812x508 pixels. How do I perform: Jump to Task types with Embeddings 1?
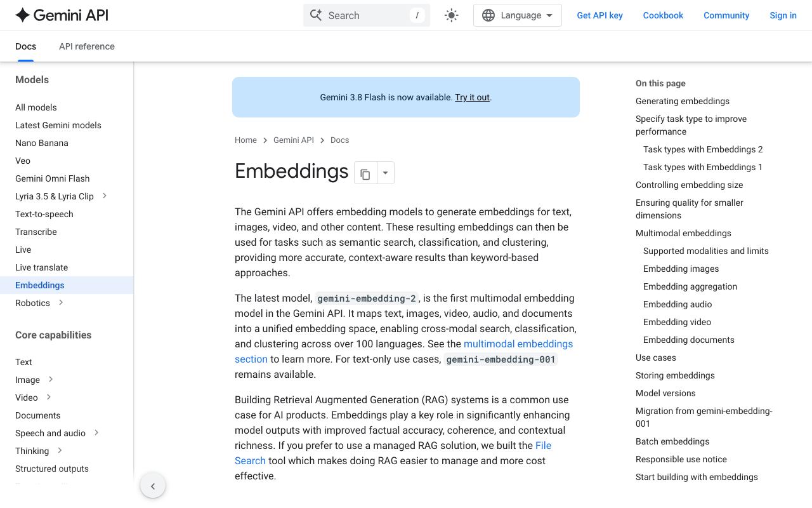coord(703,167)
